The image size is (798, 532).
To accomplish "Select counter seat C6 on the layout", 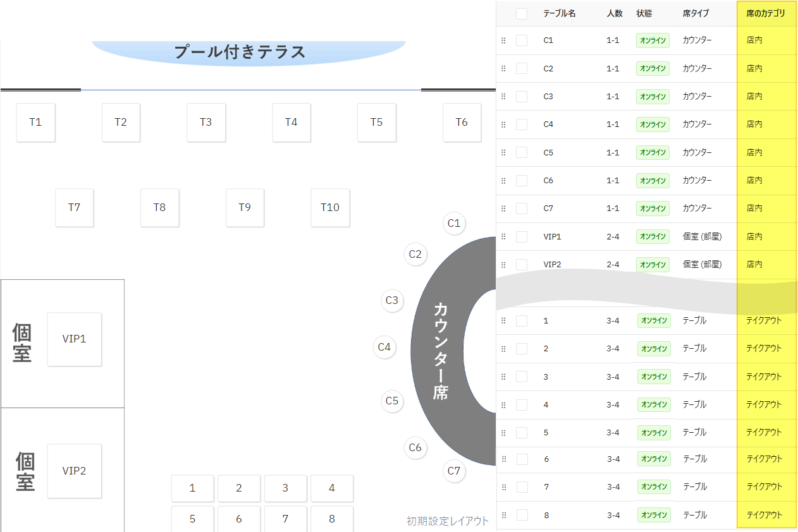I will coord(415,448).
